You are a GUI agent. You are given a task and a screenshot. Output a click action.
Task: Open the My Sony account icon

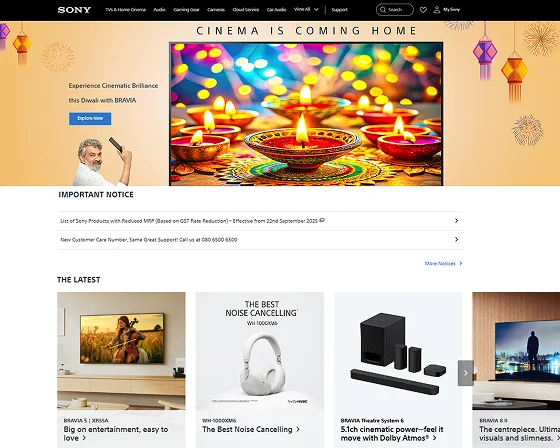pos(436,10)
